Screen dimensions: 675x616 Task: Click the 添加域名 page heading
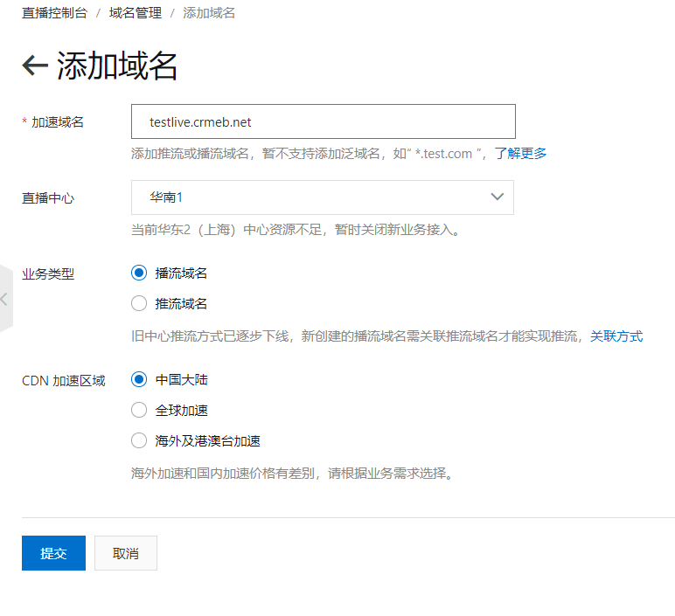point(117,66)
